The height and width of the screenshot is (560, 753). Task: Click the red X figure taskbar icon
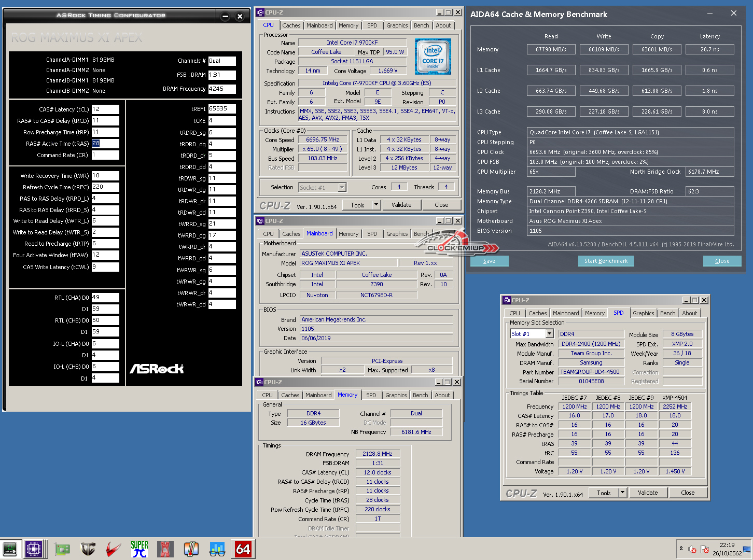point(165,549)
